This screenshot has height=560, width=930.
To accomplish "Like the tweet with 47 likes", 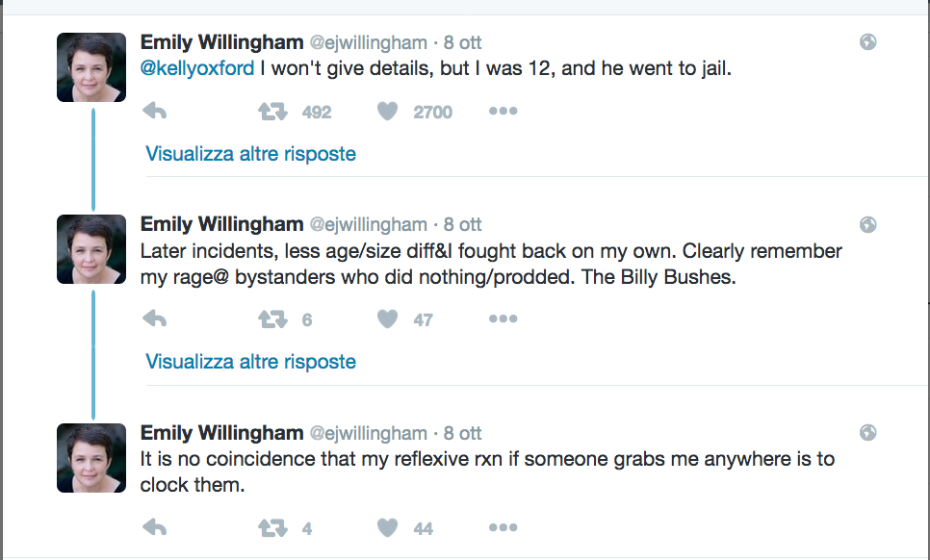I will tap(387, 319).
